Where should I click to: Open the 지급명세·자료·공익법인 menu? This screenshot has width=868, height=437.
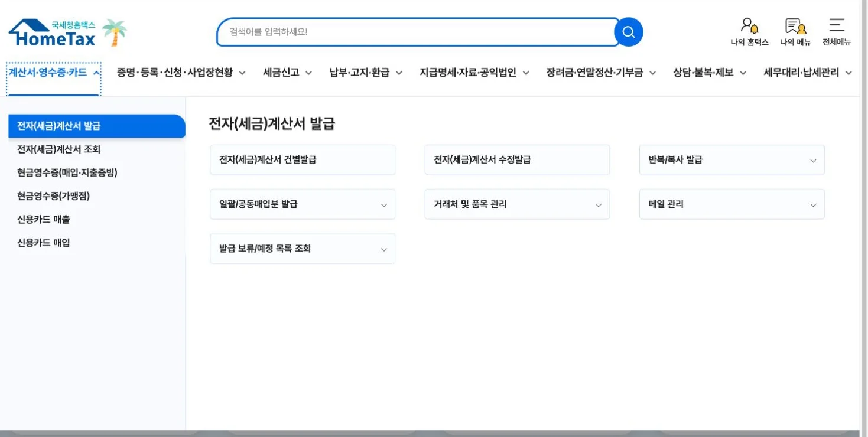click(474, 73)
